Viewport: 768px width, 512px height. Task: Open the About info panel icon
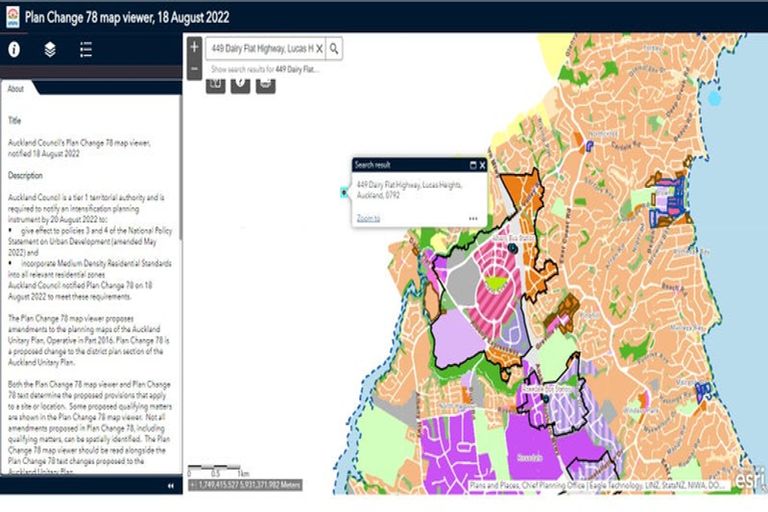(15, 48)
